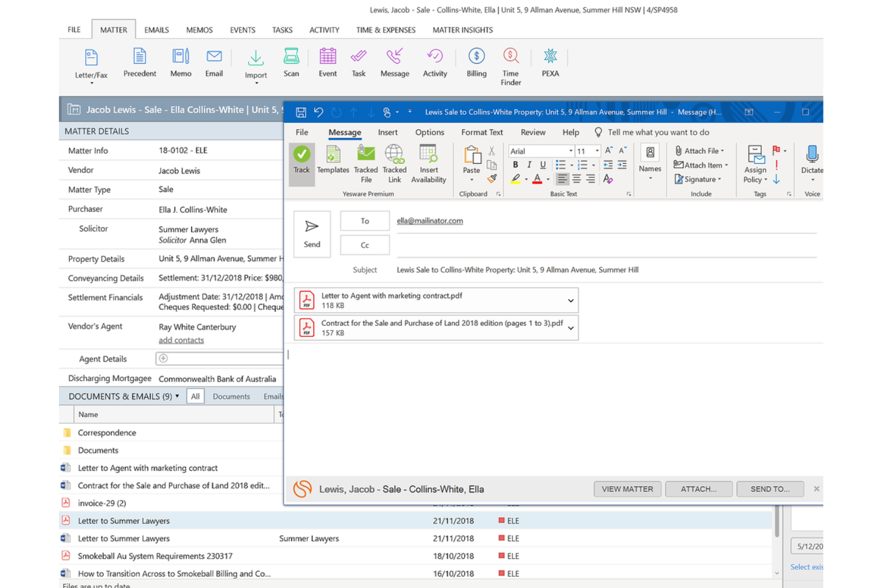The height and width of the screenshot is (588, 882).
Task: Click the Import icon
Action: tap(256, 65)
